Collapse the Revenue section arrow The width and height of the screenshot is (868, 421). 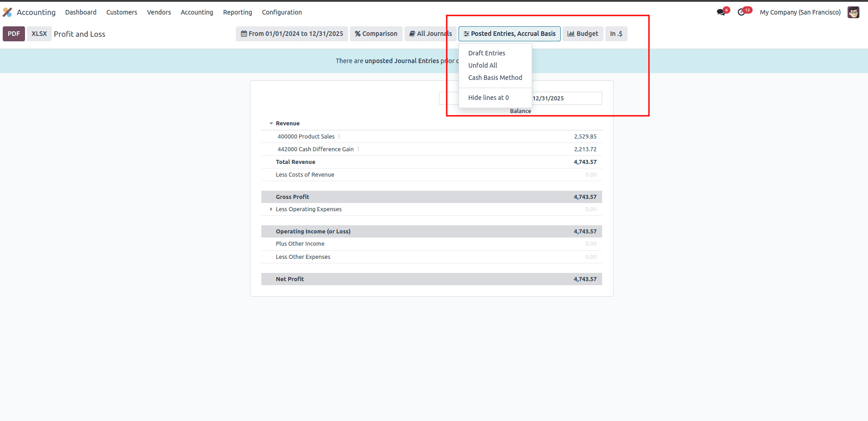271,124
